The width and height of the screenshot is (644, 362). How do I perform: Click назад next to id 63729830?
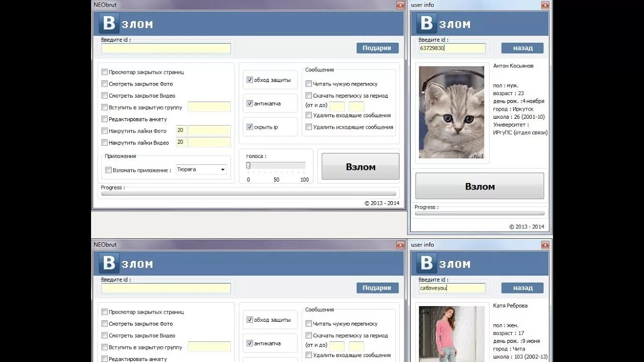tap(522, 48)
